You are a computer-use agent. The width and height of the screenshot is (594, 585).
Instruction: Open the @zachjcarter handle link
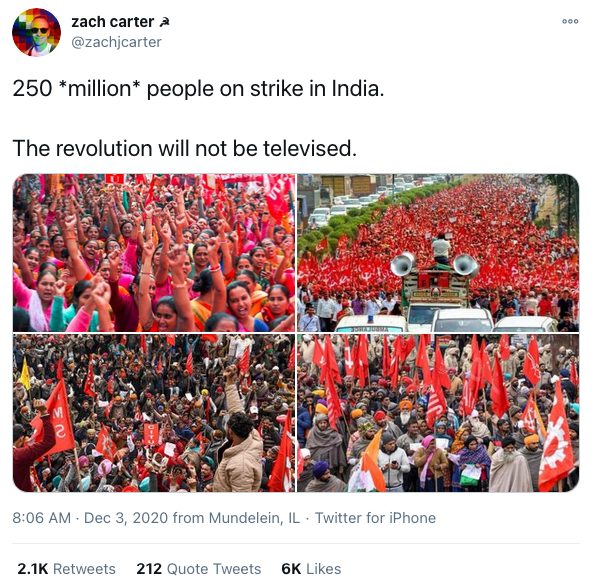116,42
